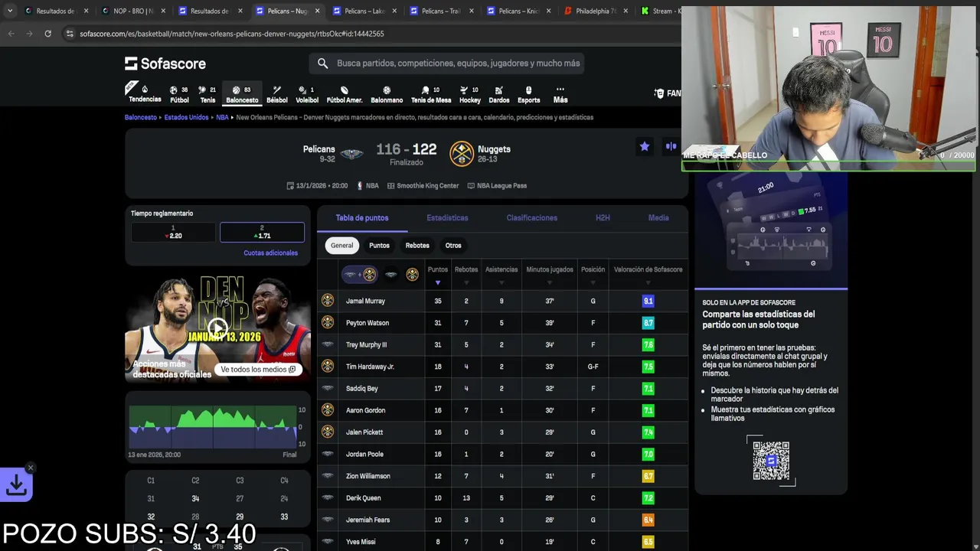The width and height of the screenshot is (980, 551).
Task: Switch to H2H tab
Action: coord(603,218)
